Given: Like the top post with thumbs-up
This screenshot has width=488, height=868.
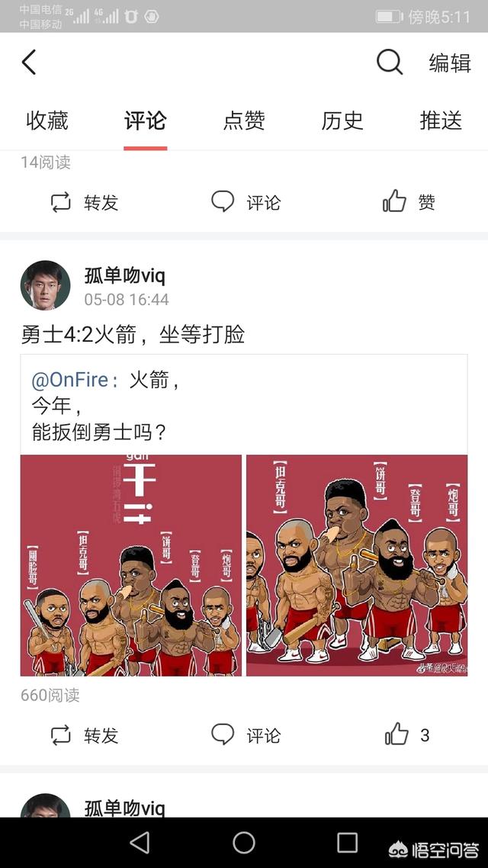Looking at the screenshot, I should pos(394,201).
